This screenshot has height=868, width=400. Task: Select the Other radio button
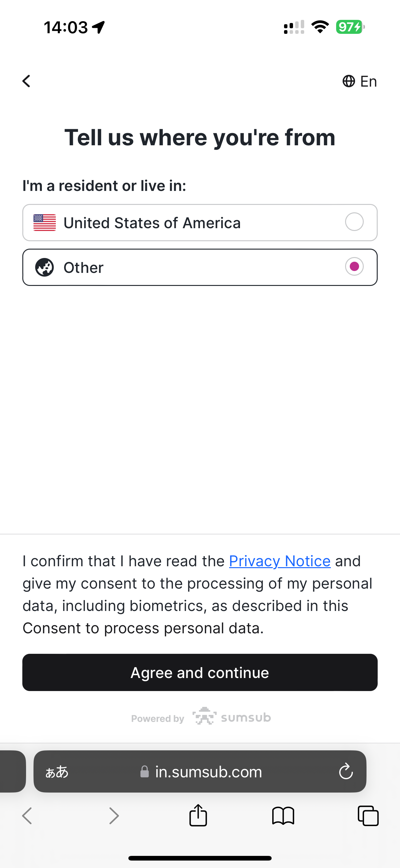pyautogui.click(x=354, y=267)
